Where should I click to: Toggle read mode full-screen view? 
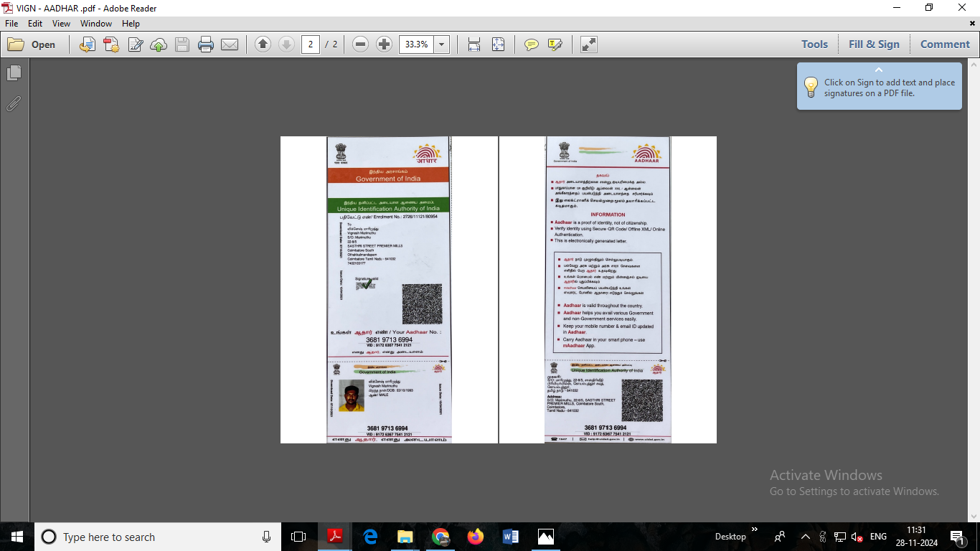tap(589, 44)
